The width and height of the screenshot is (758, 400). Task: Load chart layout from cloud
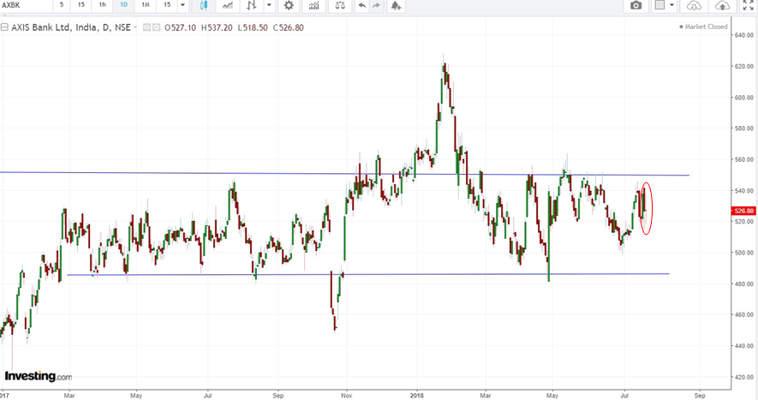click(x=694, y=5)
